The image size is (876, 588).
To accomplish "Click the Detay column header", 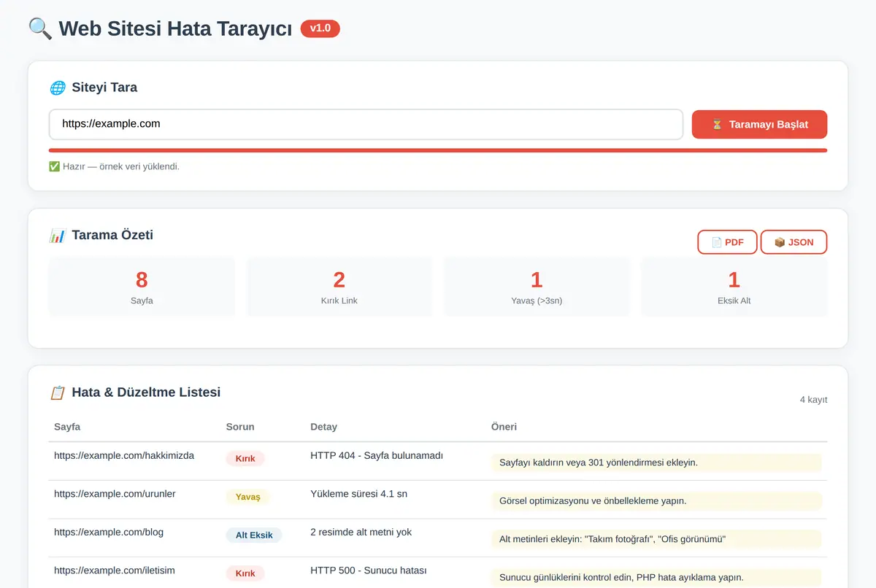I will [323, 427].
